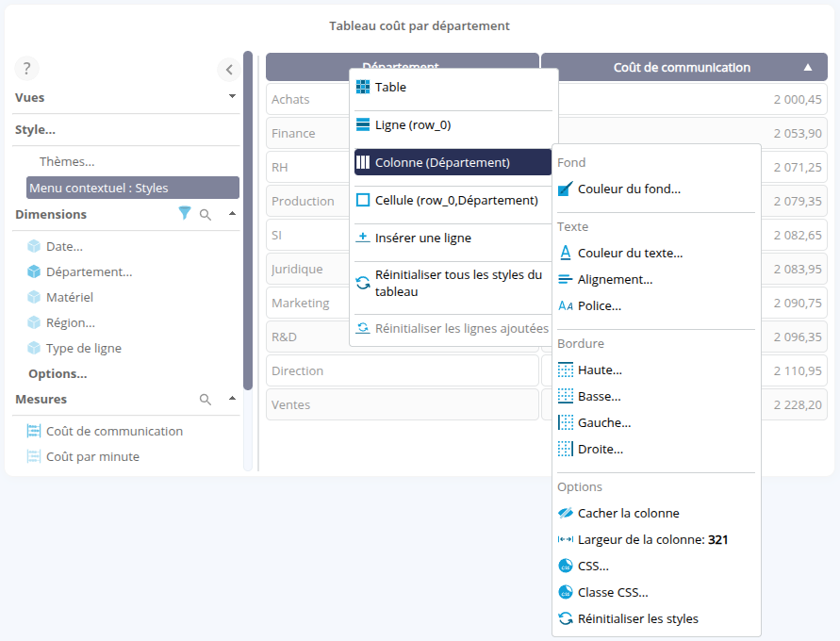
Task: Click Largeur de la colonne width option
Action: [x=651, y=540]
